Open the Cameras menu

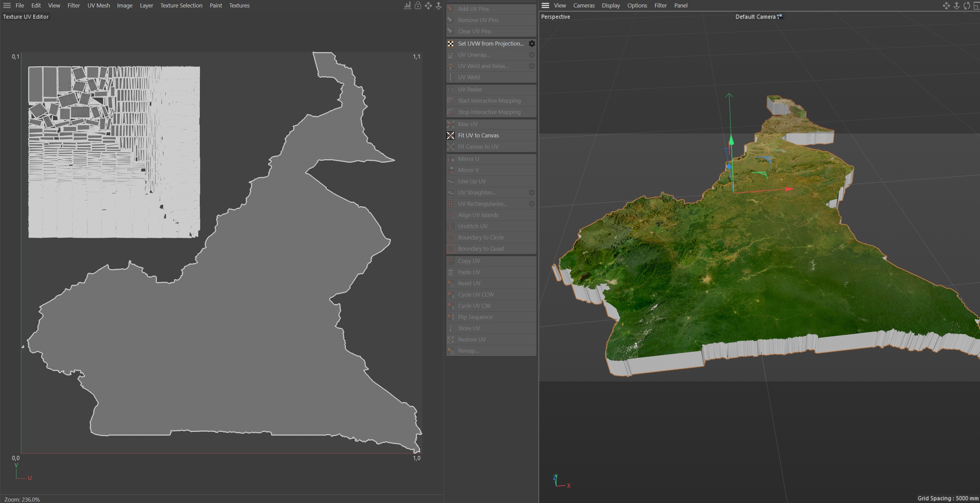[584, 5]
